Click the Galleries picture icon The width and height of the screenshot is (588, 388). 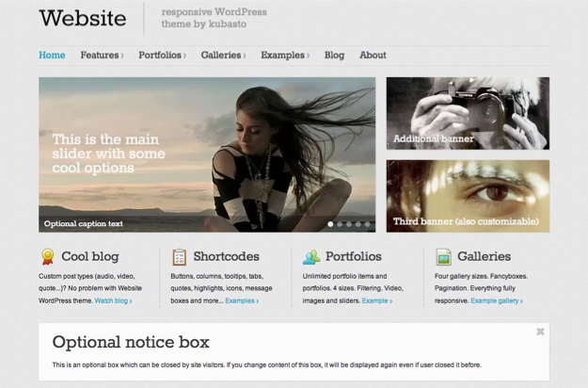(x=443, y=256)
